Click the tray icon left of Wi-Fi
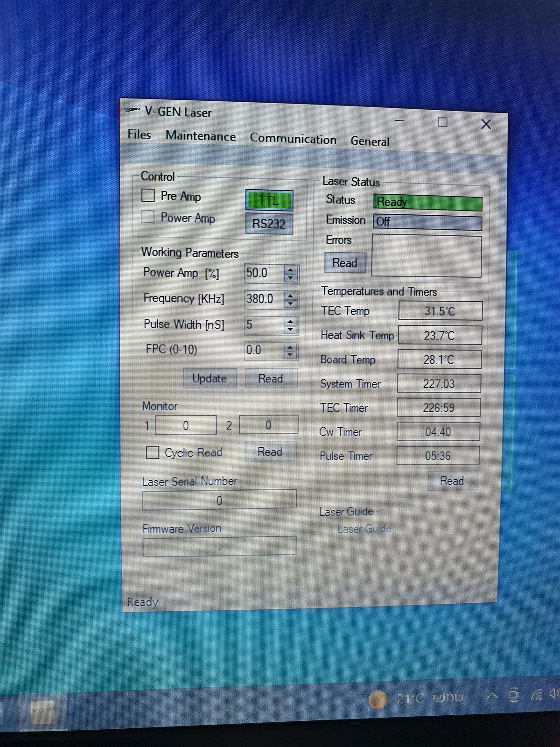 [514, 695]
